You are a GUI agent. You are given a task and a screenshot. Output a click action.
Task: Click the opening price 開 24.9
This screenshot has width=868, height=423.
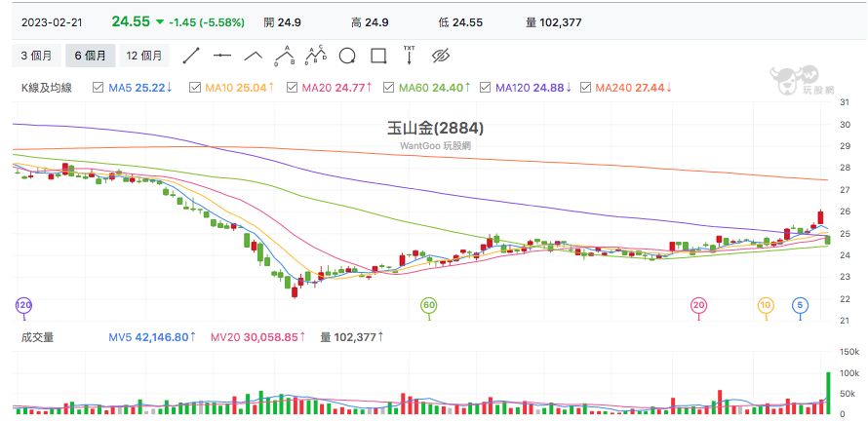(282, 22)
